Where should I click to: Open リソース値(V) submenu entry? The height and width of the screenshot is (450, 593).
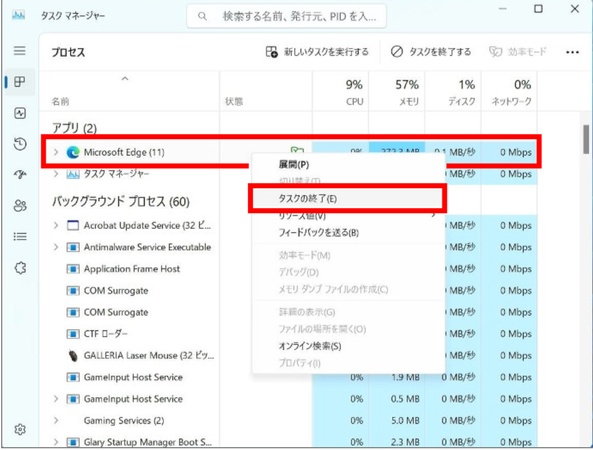(347, 216)
